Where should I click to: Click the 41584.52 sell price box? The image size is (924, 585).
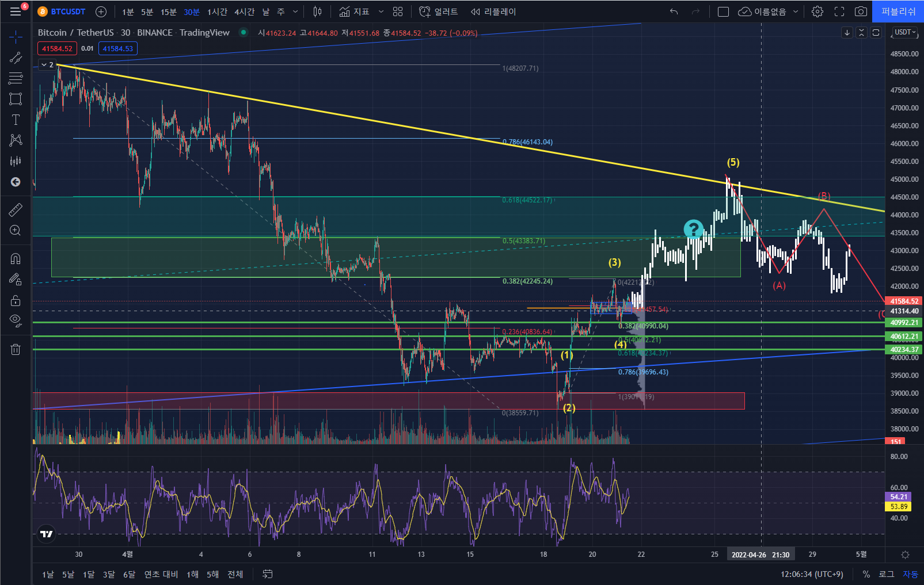[57, 48]
